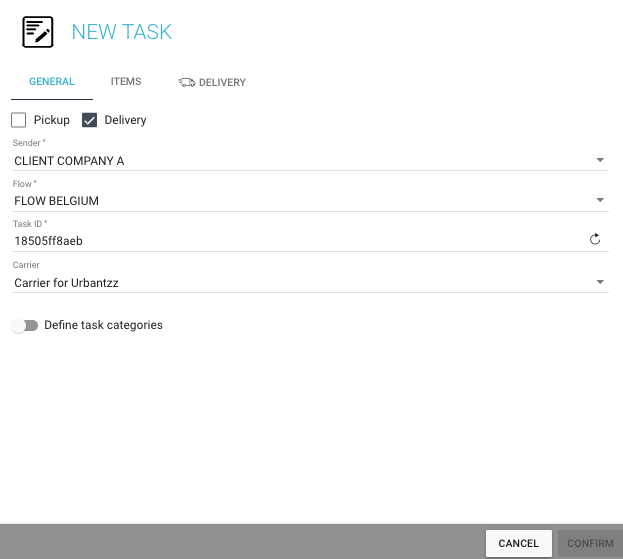
Task: Enable the Pickup checkbox
Action: coord(19,120)
